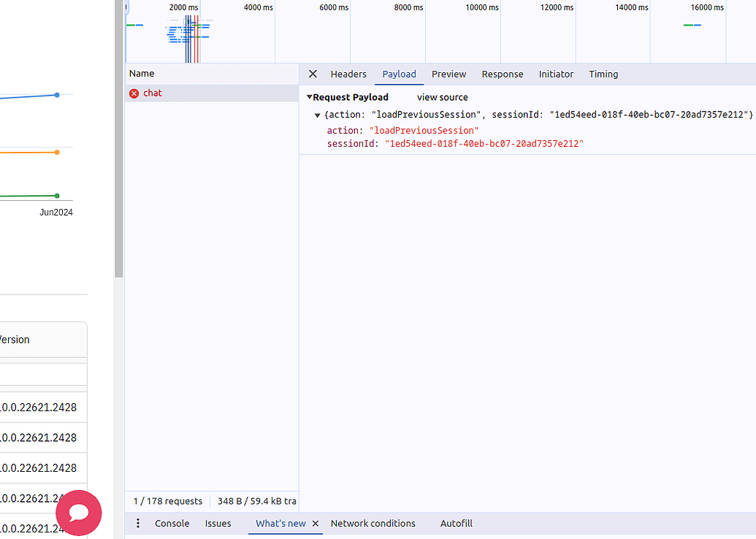Open the Response tab
This screenshot has width=756, height=539.
click(x=503, y=74)
